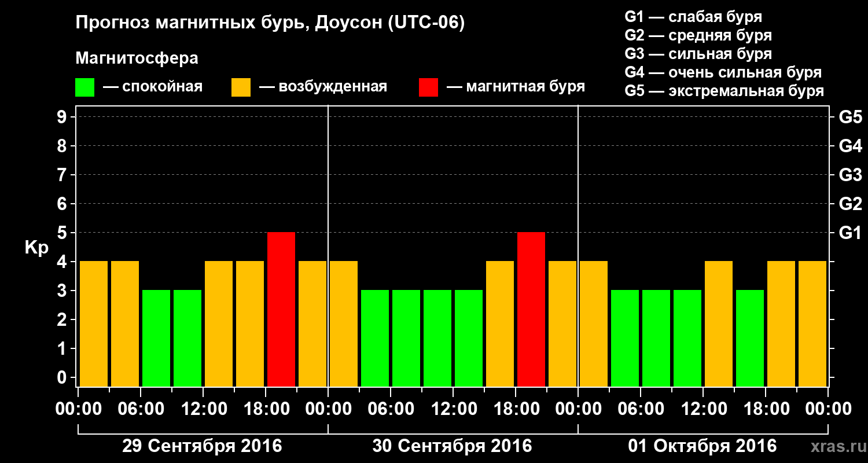Image resolution: width=868 pixels, height=463 pixels.
Task: Click the Kp axis value '3'
Action: (63, 291)
